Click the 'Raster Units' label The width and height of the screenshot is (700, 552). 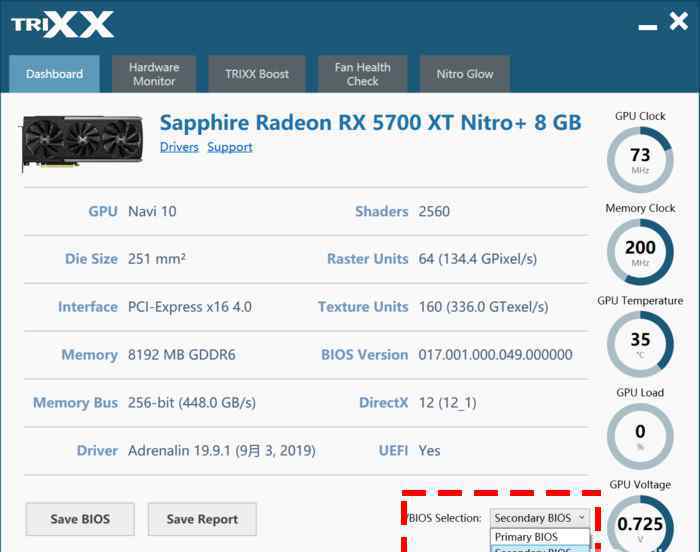coord(368,259)
